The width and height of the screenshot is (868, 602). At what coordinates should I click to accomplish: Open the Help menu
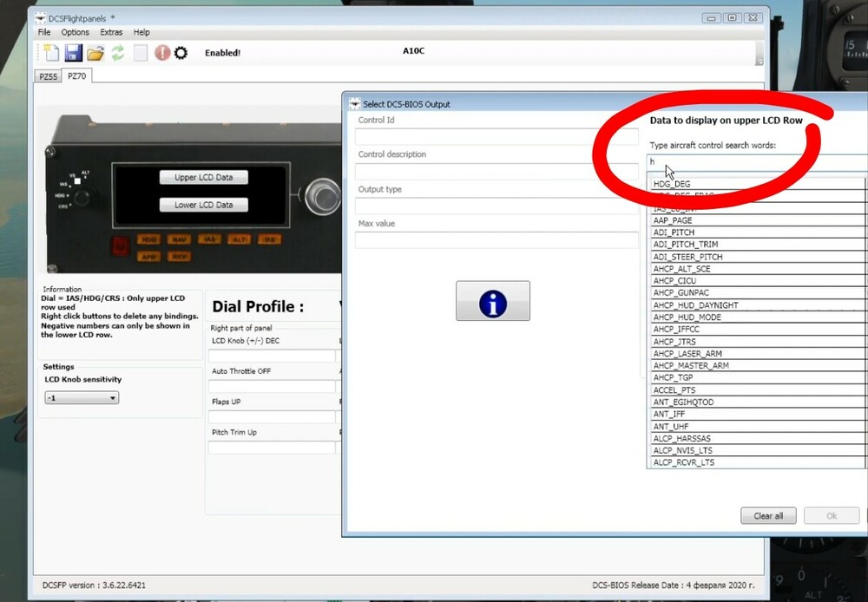click(x=141, y=32)
